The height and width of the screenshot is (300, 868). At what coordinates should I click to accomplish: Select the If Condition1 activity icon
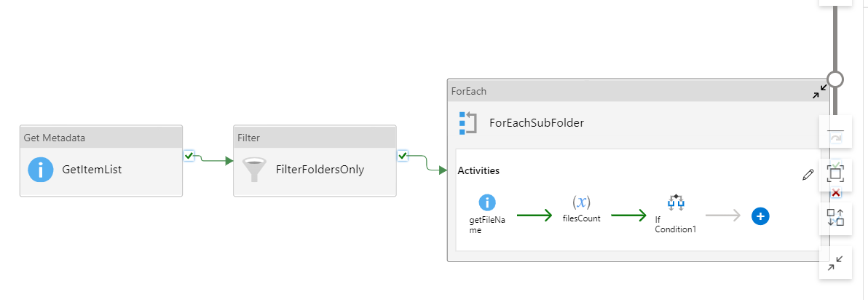click(676, 202)
